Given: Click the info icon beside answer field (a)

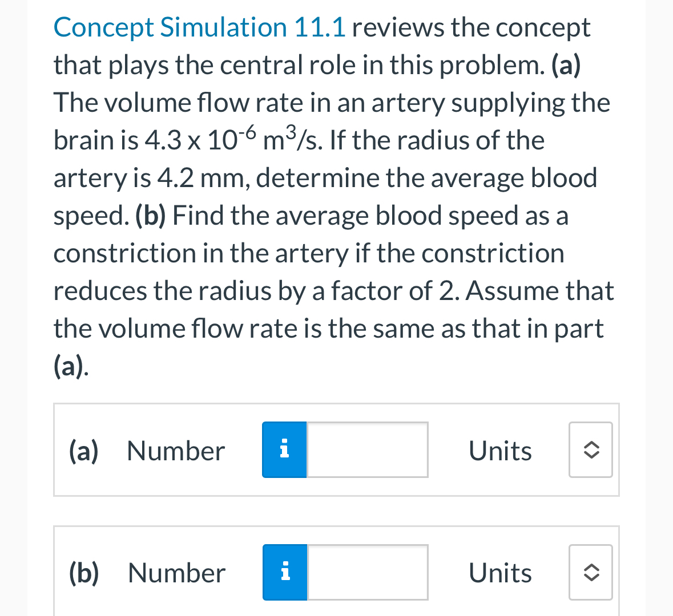Looking at the screenshot, I should tap(284, 450).
